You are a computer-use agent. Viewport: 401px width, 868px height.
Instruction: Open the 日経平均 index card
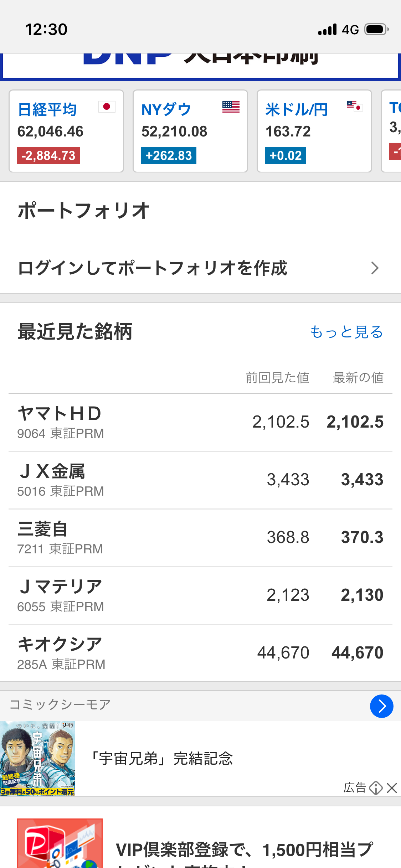[66, 131]
